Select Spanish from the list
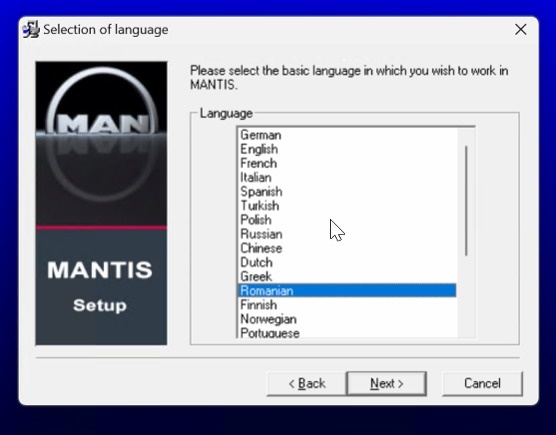This screenshot has height=435, width=556. (346, 192)
